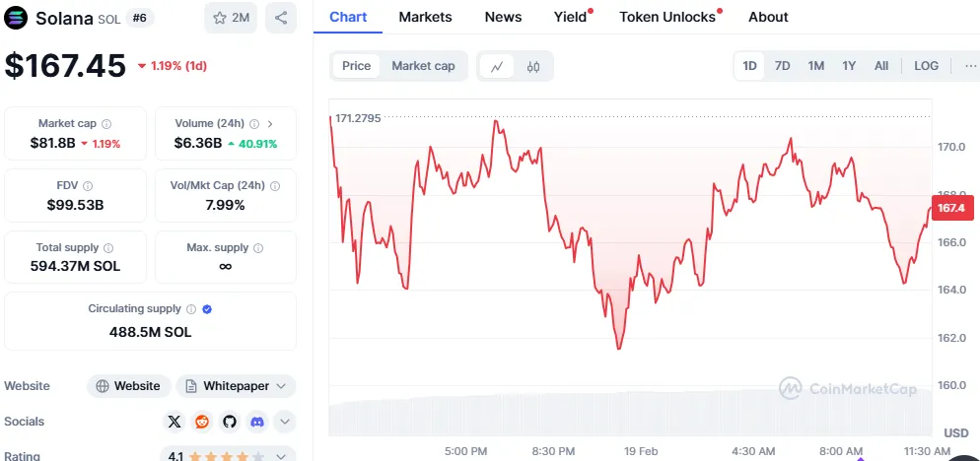Expand more socials chevron
The height and width of the screenshot is (461, 980).
point(284,422)
